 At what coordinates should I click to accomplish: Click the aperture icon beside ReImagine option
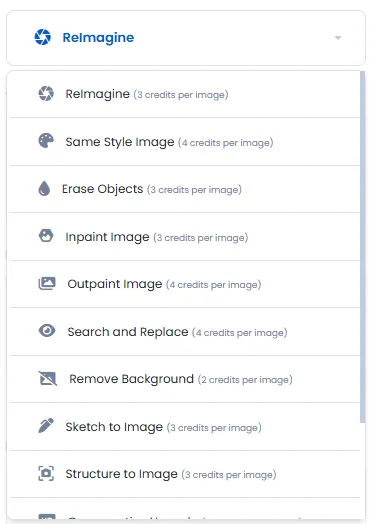click(46, 94)
